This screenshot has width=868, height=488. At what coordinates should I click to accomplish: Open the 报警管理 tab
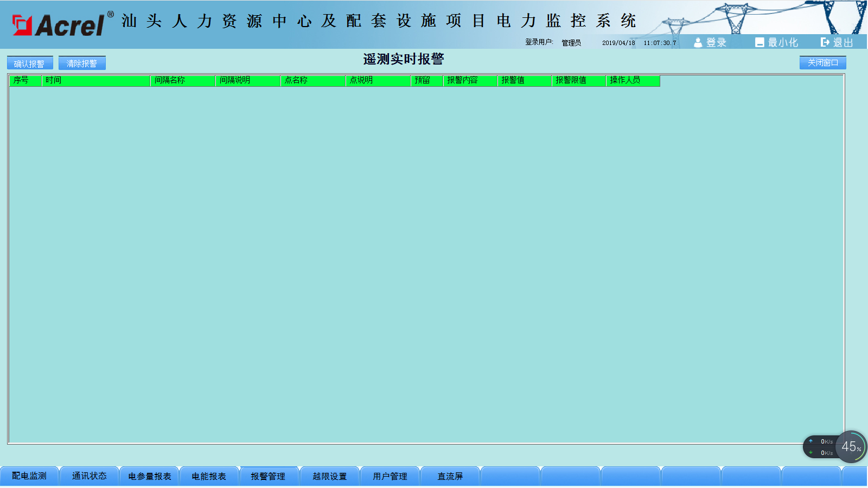tap(269, 476)
